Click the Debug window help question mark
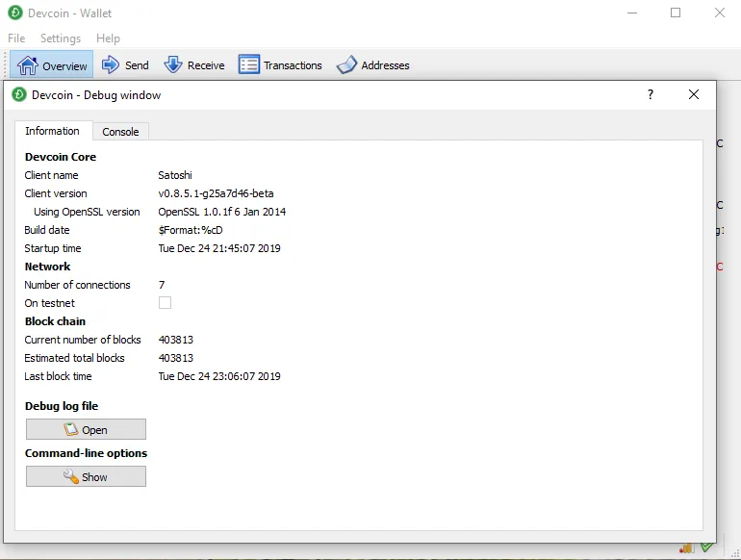741x560 pixels. pyautogui.click(x=651, y=94)
